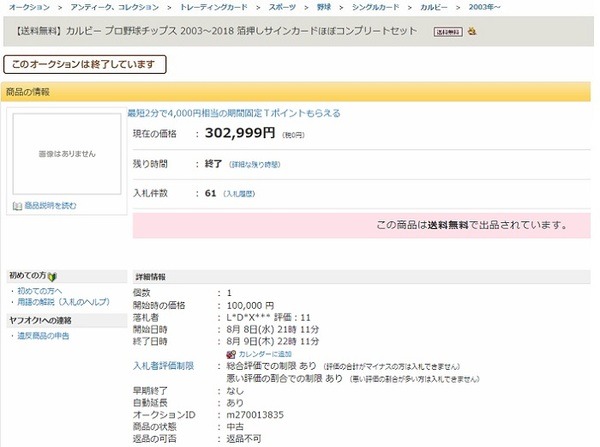
Task: Open 用語の解説 (入札のヘルプ) link
Action: [64, 302]
